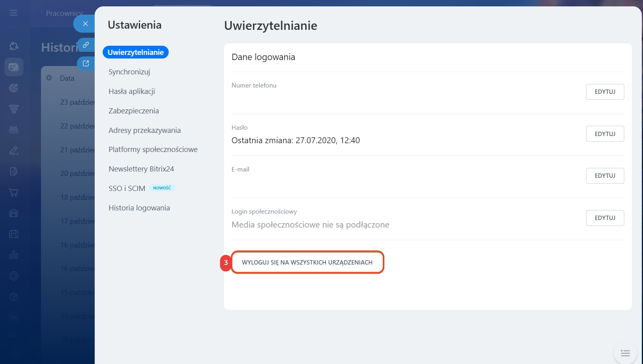The image size is (643, 364).
Task: Click the target goal icon in sidebar
Action: coord(14,88)
